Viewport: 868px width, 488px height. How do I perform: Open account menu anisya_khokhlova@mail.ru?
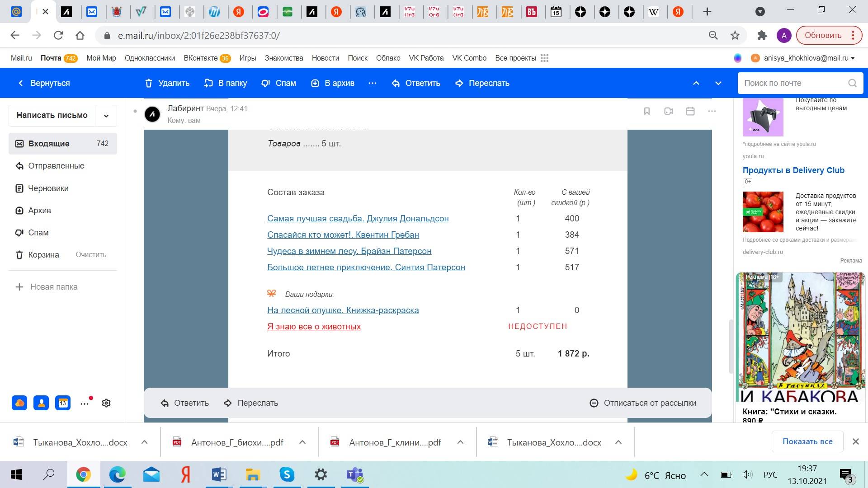point(808,58)
